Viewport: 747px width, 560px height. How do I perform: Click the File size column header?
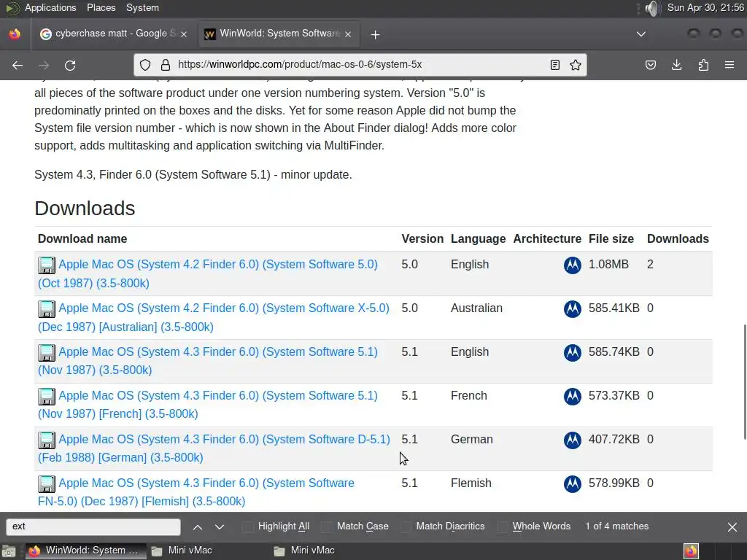click(x=611, y=239)
